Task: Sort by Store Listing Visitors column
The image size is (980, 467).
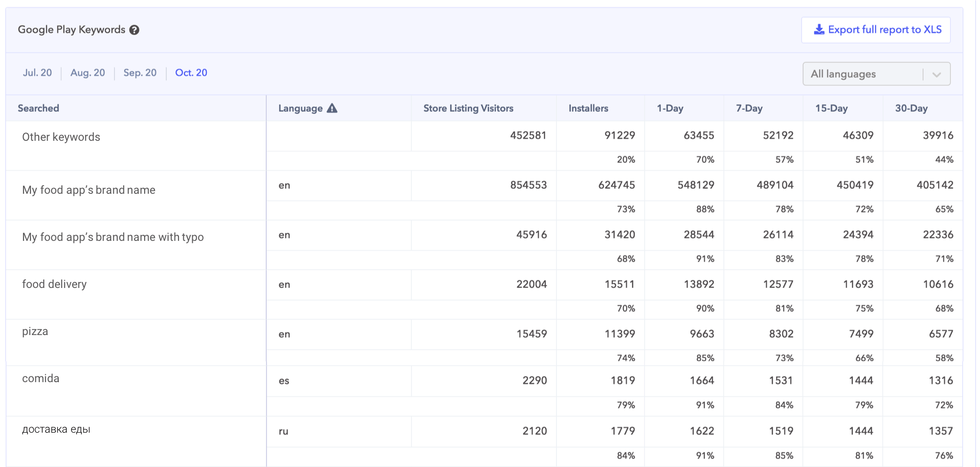Action: click(x=468, y=108)
